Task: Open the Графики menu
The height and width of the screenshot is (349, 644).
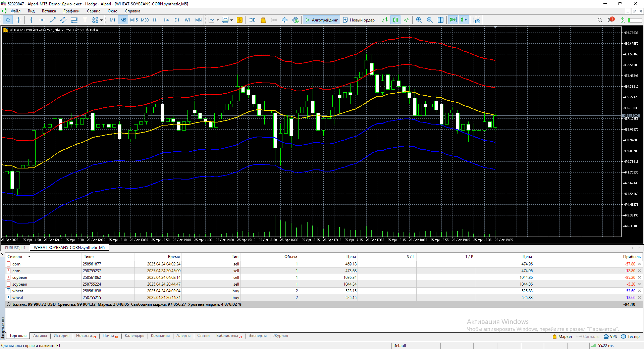Action: (71, 11)
